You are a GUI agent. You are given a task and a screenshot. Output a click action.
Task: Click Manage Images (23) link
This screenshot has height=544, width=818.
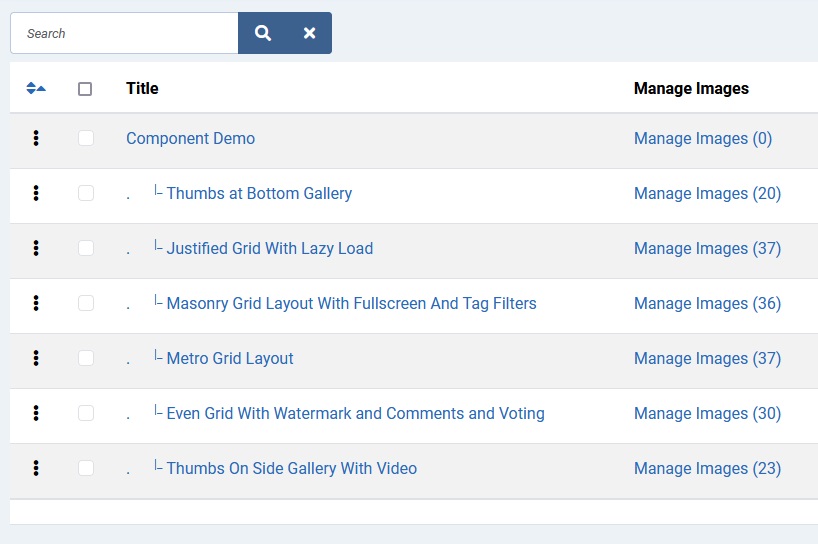(707, 468)
